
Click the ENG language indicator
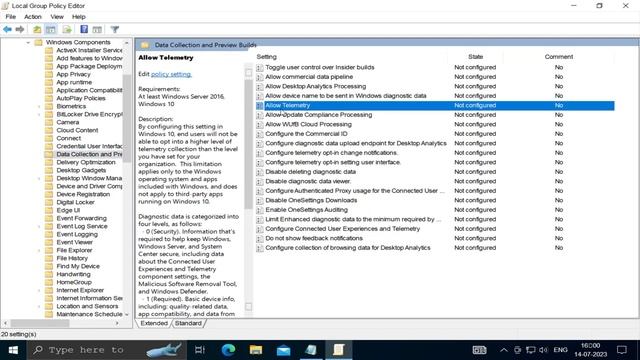[560, 350]
